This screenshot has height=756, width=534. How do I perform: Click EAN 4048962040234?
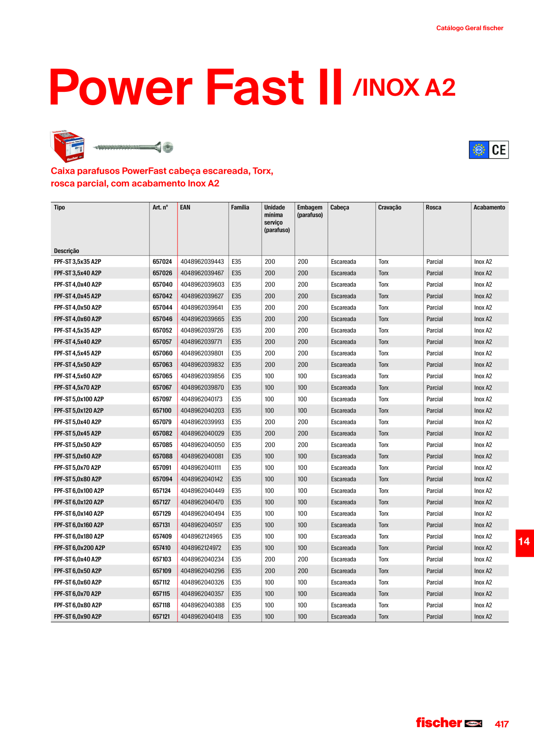coord(202,559)
